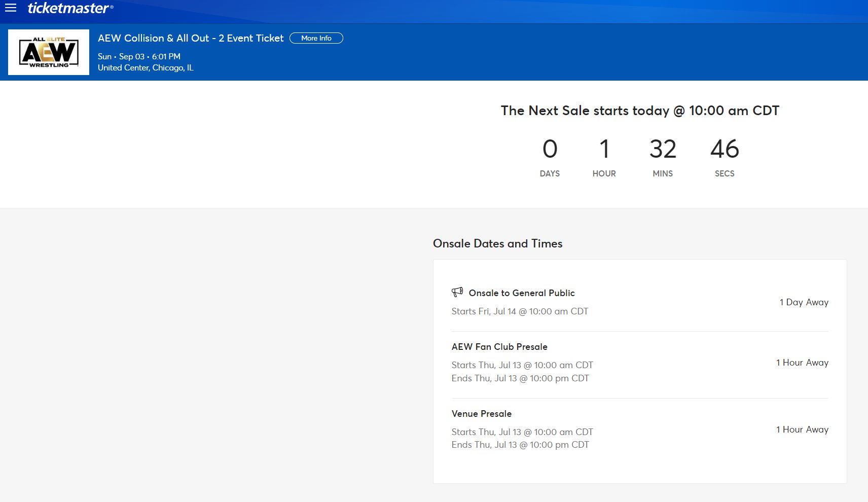Viewport: 868px width, 502px height.
Task: Click the 1 Hour Away status for Venue Presale
Action: click(803, 429)
